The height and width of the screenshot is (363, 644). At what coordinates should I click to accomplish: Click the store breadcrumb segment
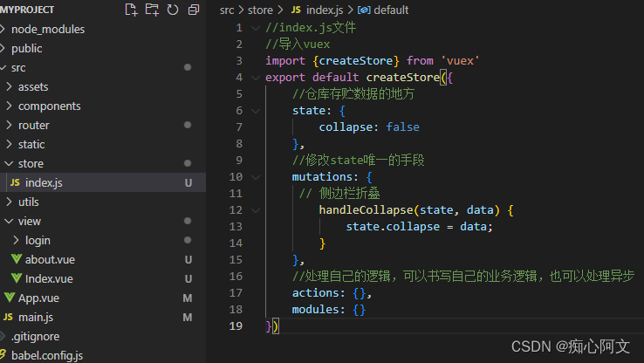[x=261, y=10]
